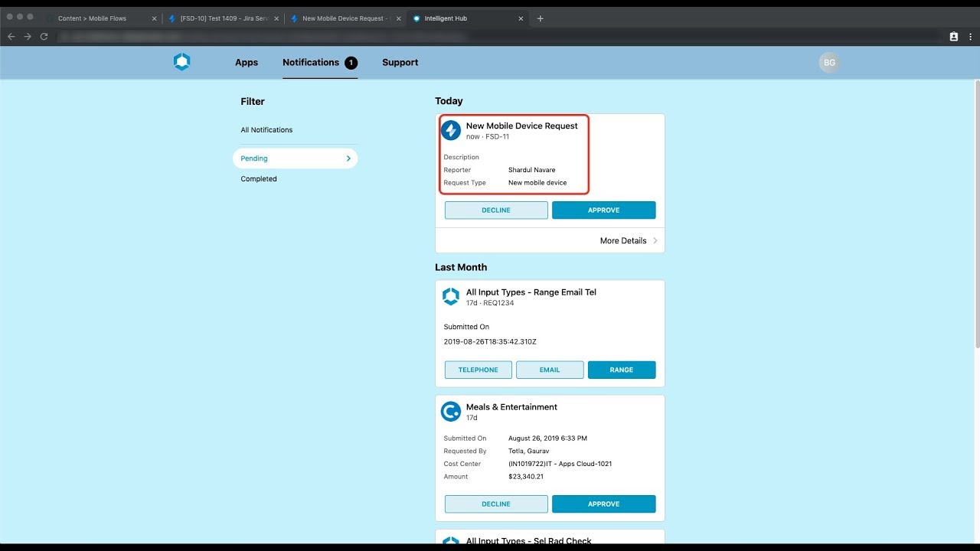Open the Apps tab
Image resolution: width=980 pixels, height=551 pixels.
(247, 63)
